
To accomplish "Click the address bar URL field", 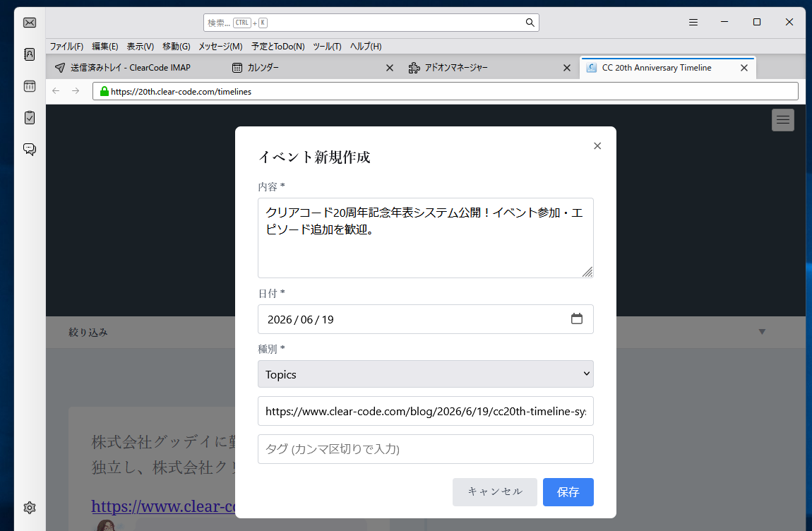I will click(446, 91).
